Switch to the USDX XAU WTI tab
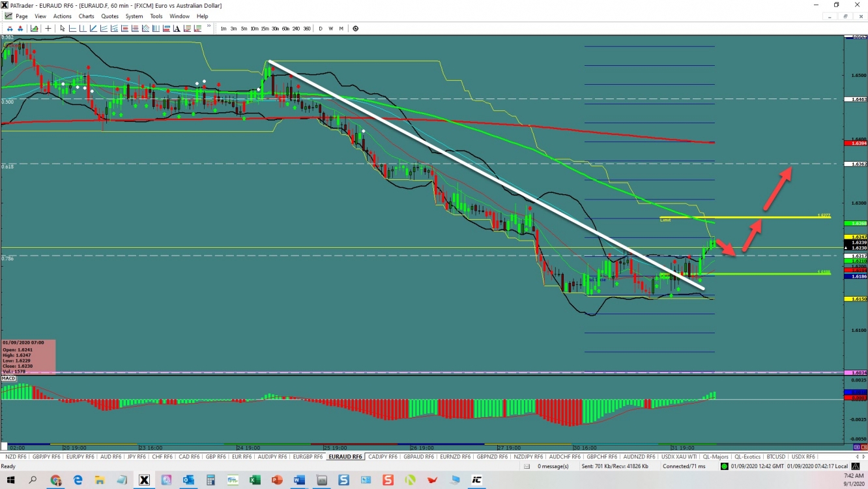This screenshot has height=489, width=868. [x=679, y=456]
